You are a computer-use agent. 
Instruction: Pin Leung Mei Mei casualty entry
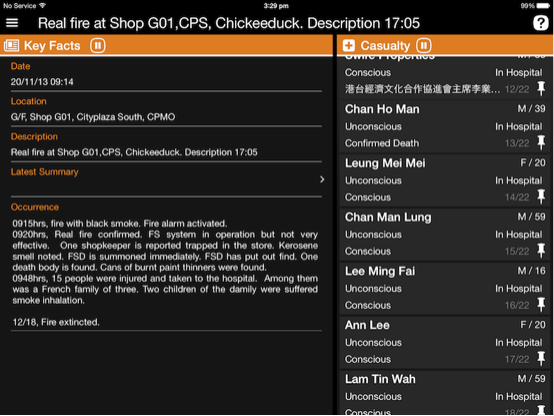[541, 197]
